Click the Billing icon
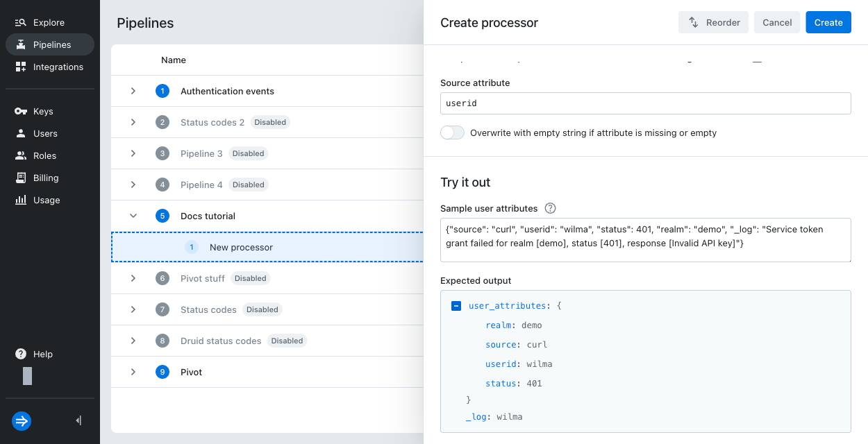 (22, 178)
